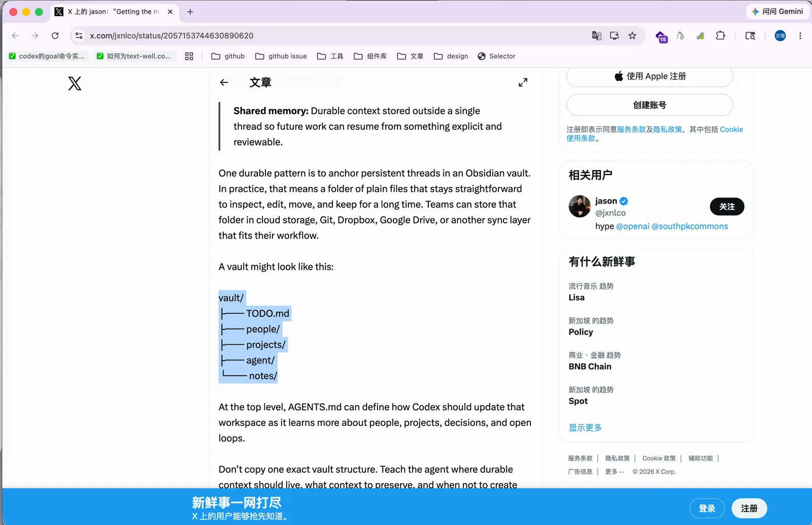Click 显示更多 under trends
This screenshot has height=525, width=812.
585,428
